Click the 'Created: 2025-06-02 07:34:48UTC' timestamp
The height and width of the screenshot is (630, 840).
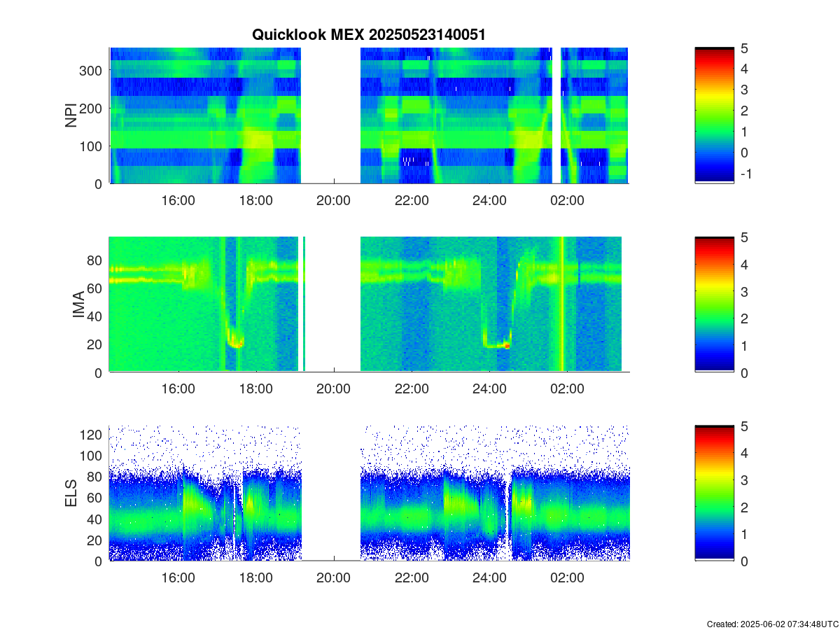tap(771, 624)
